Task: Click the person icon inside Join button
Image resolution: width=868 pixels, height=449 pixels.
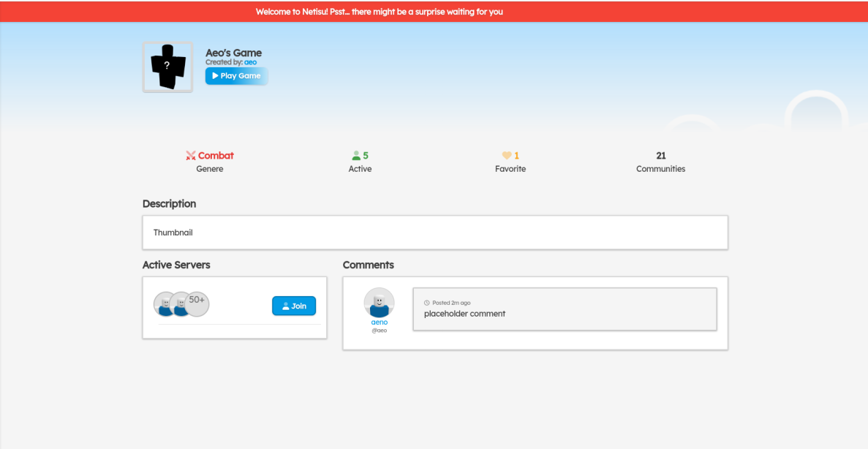Action: point(285,306)
